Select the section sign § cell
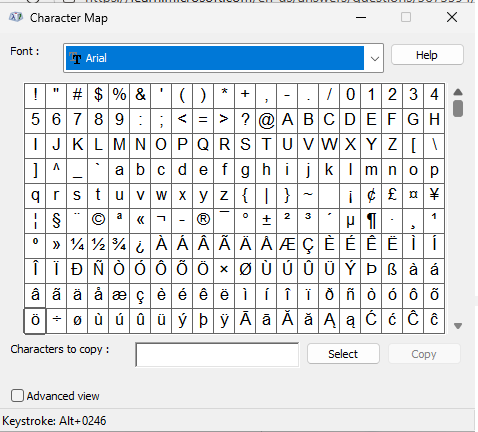Image resolution: width=478 pixels, height=432 pixels. coord(56,220)
